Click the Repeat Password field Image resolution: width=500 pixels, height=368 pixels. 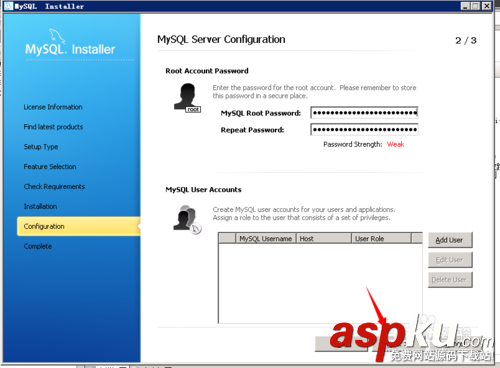tap(364, 129)
